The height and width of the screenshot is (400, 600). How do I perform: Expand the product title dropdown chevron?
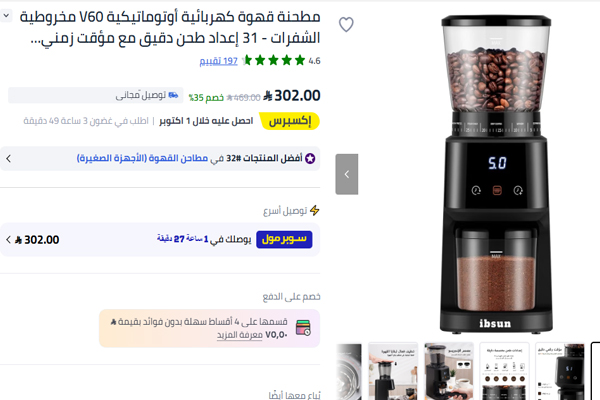tap(6, 16)
